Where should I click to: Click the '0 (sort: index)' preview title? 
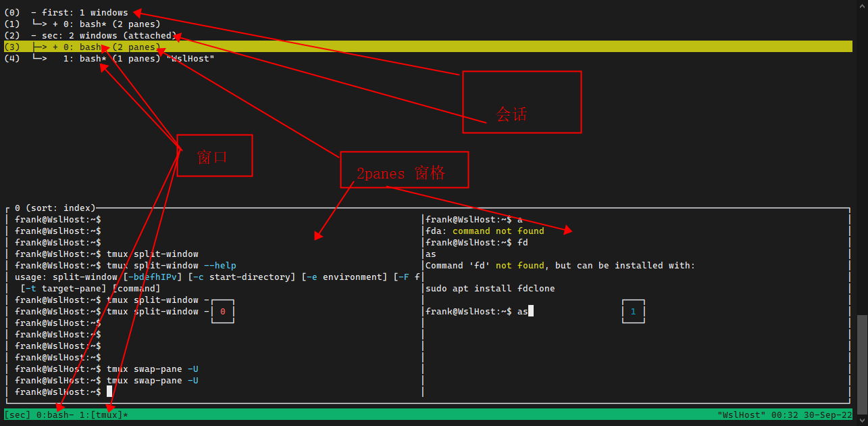[55, 208]
